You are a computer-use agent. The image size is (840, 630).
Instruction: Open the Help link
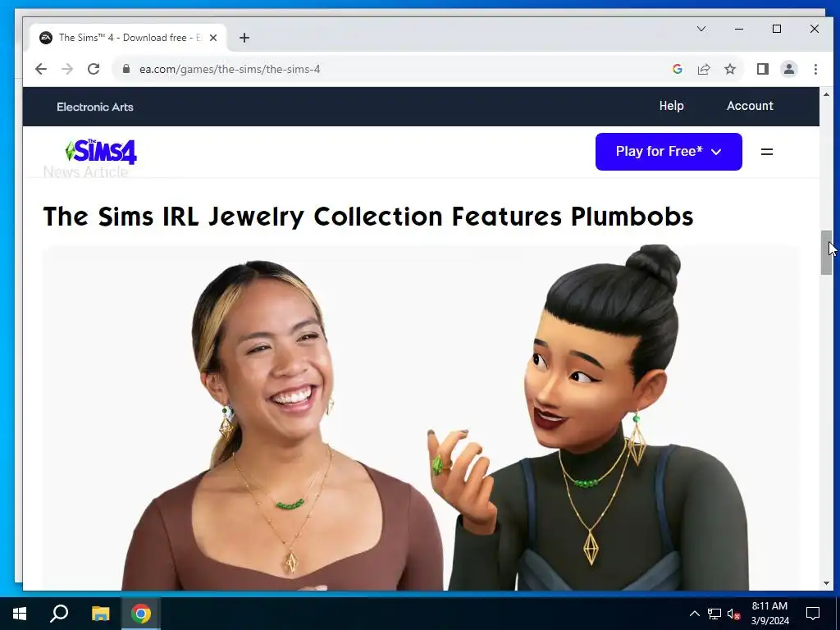[671, 106]
